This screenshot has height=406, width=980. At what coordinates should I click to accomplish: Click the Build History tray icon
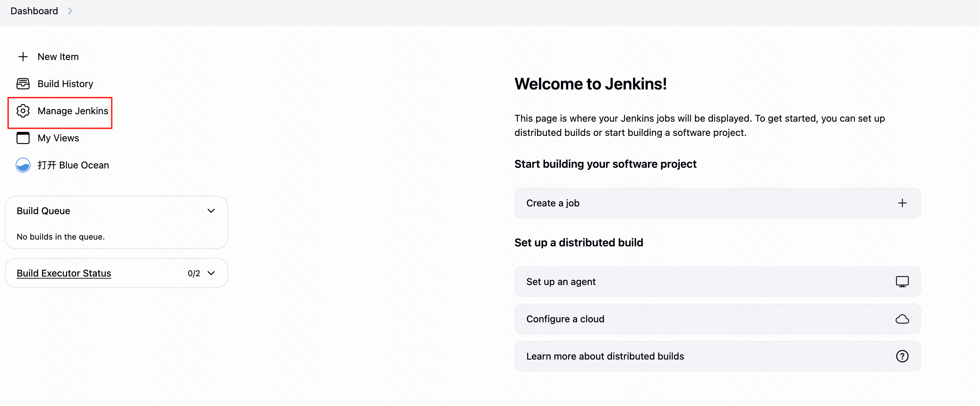tap(23, 84)
